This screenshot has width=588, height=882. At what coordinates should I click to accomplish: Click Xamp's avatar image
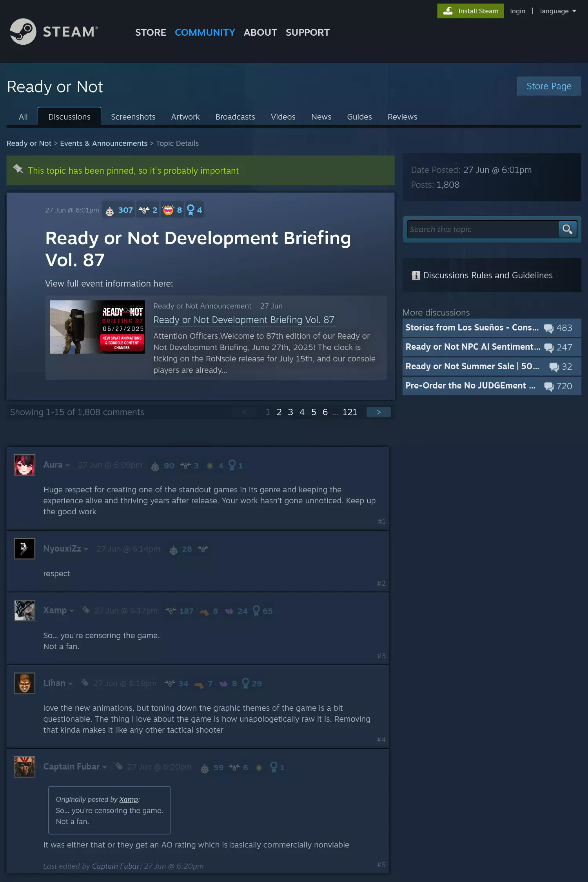coord(25,610)
